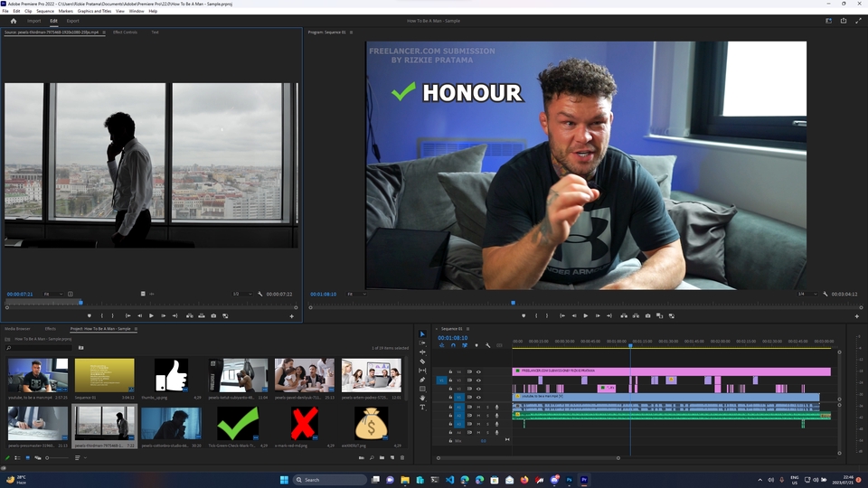
Task: Click New Item icon in Project panel
Action: coord(392,457)
